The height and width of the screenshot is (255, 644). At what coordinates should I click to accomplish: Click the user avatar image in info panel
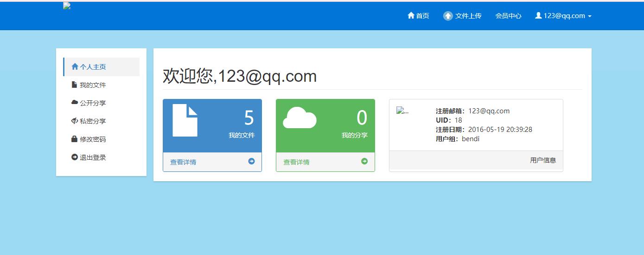tap(402, 111)
